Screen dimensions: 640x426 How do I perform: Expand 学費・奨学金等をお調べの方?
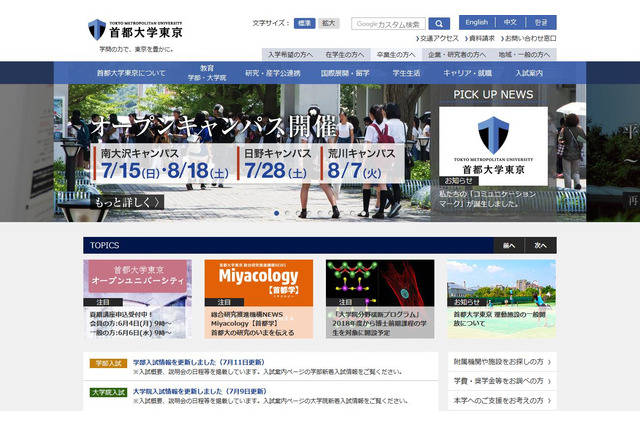(502, 381)
